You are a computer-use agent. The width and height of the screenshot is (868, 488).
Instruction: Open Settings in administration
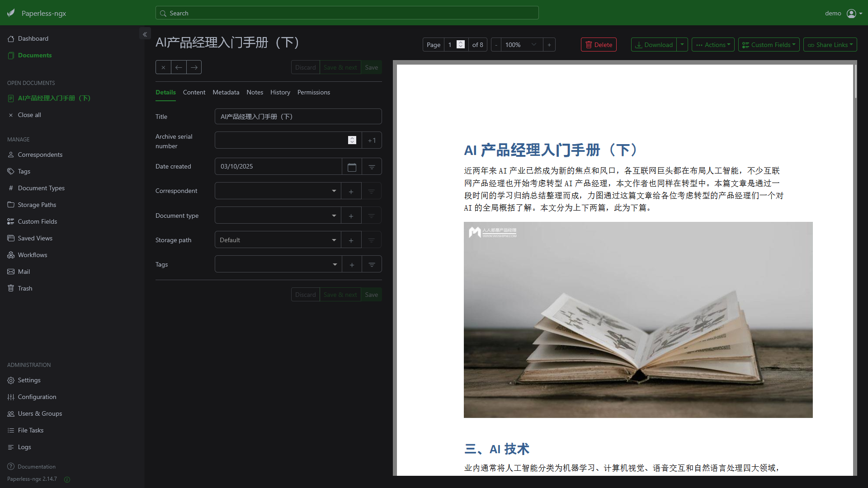72,380
